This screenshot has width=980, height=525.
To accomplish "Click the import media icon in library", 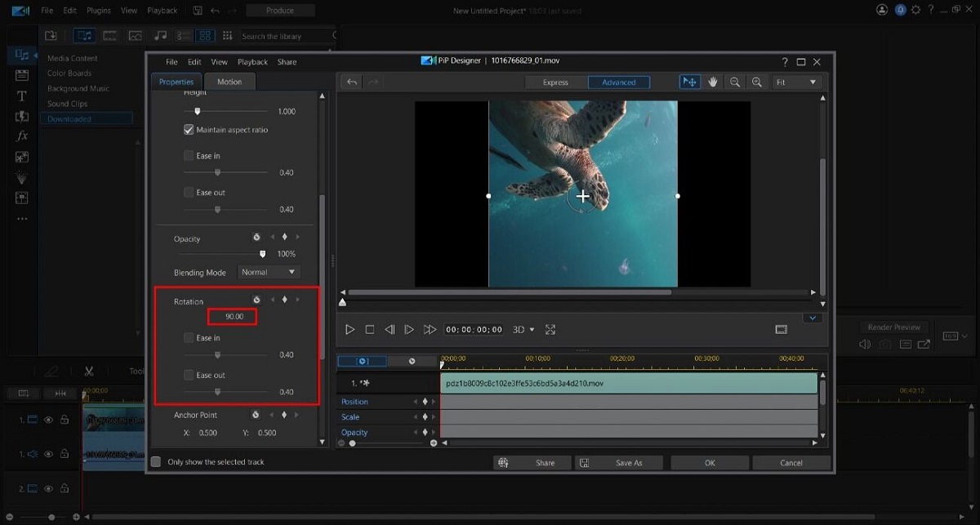I will point(51,36).
